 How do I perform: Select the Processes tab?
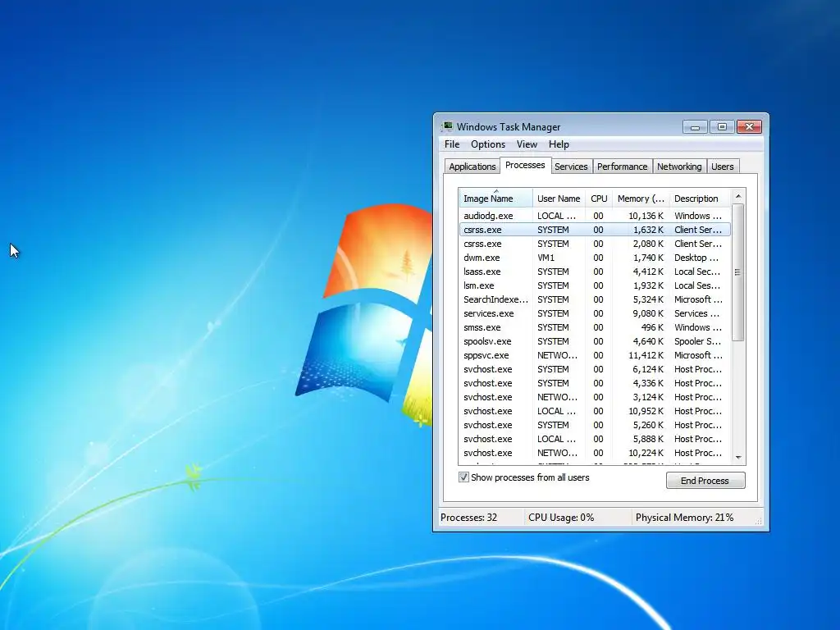pyautogui.click(x=525, y=165)
